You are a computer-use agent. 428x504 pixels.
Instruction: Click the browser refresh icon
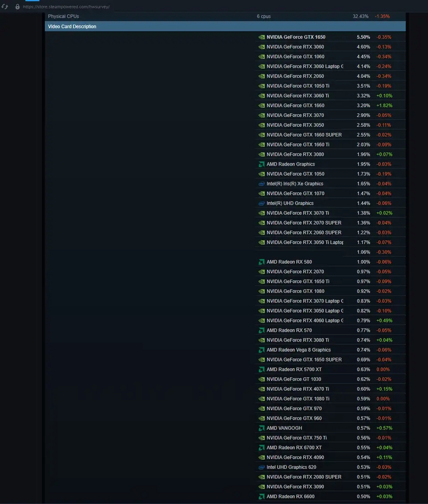5,6
